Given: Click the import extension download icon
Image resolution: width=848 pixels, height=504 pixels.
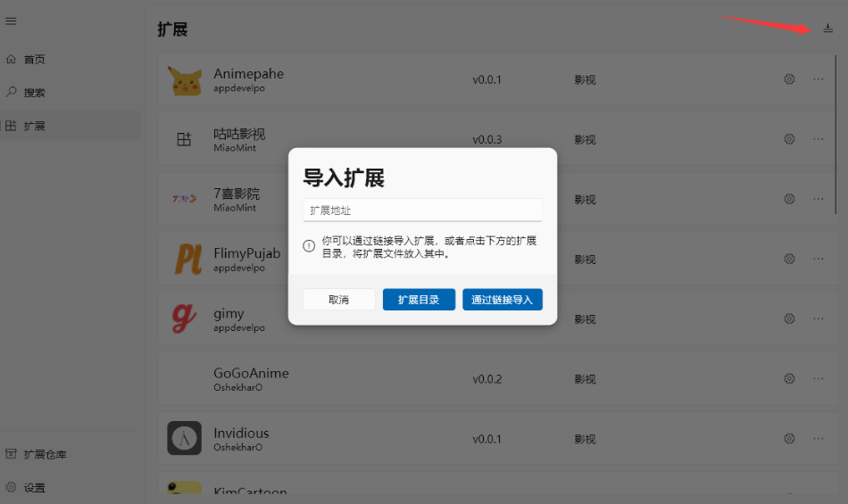Looking at the screenshot, I should pyautogui.click(x=827, y=29).
